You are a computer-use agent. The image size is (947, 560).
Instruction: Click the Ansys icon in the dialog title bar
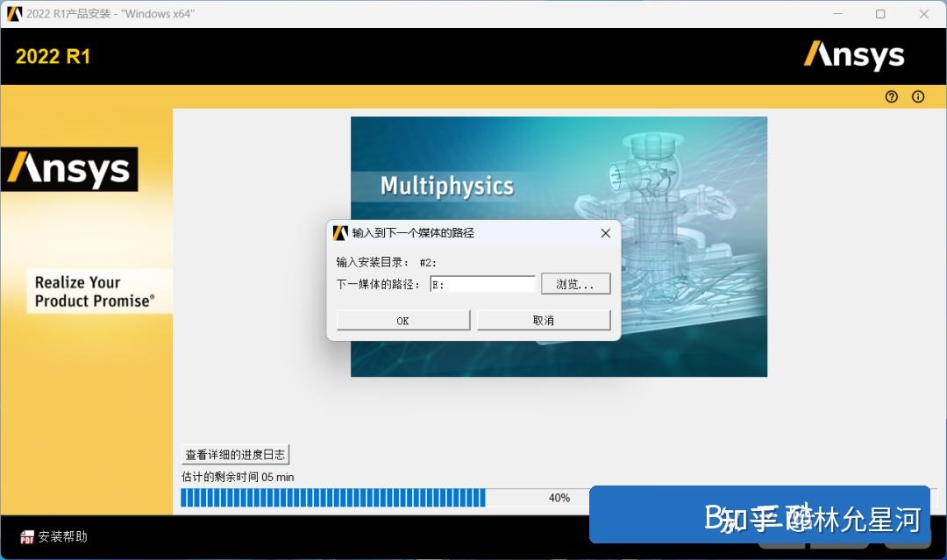click(x=340, y=233)
